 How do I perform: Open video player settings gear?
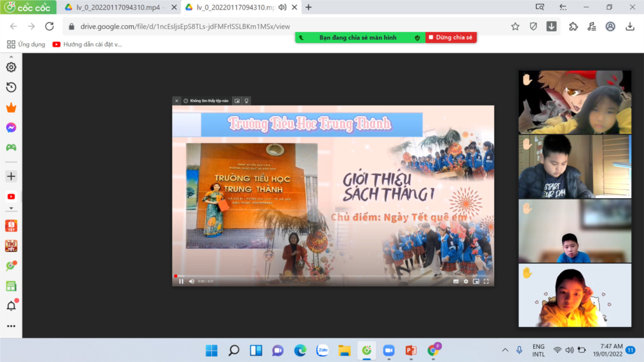click(466, 281)
